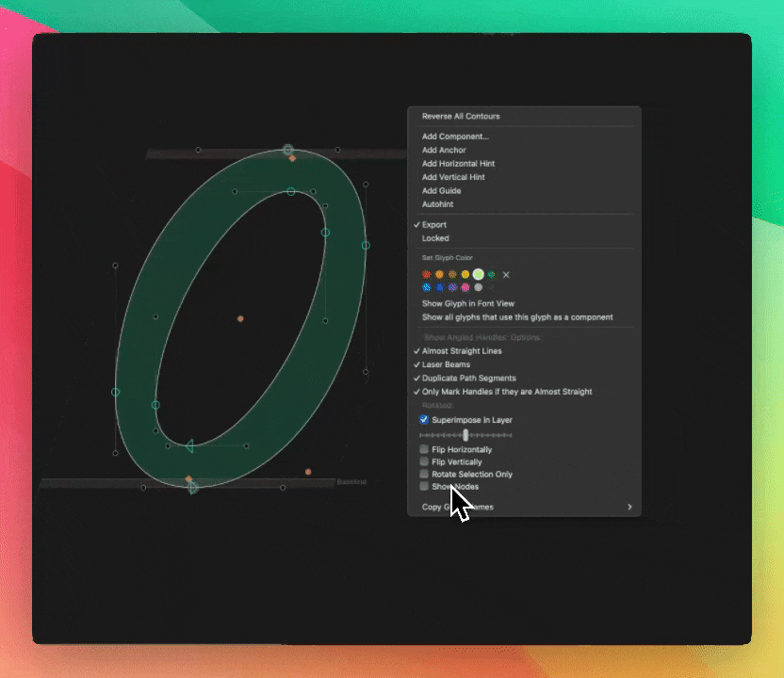Click the circled node at top of glyph
This screenshot has height=678, width=784.
coord(289,151)
